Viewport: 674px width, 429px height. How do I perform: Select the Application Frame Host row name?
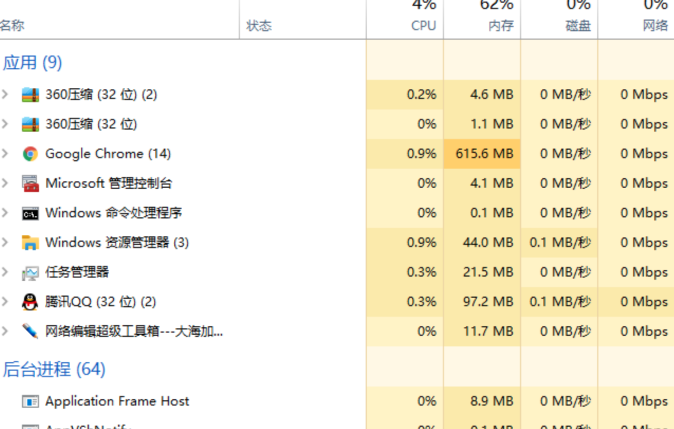pos(117,401)
